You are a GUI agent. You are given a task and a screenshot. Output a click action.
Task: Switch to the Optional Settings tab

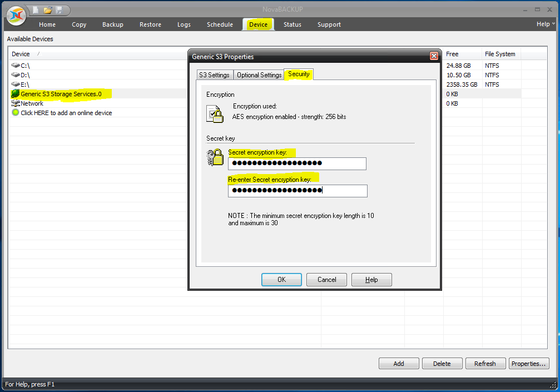pyautogui.click(x=259, y=75)
